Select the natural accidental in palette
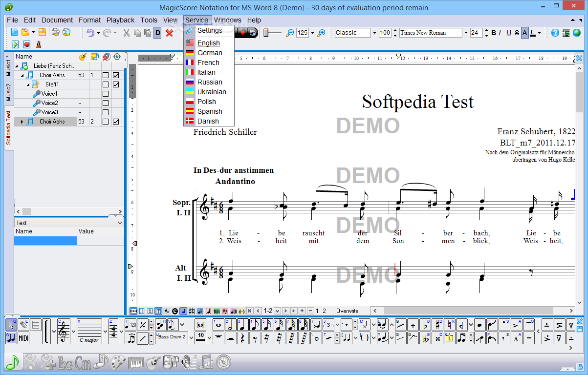Screen dimensions: 588x375 (x=449, y=325)
